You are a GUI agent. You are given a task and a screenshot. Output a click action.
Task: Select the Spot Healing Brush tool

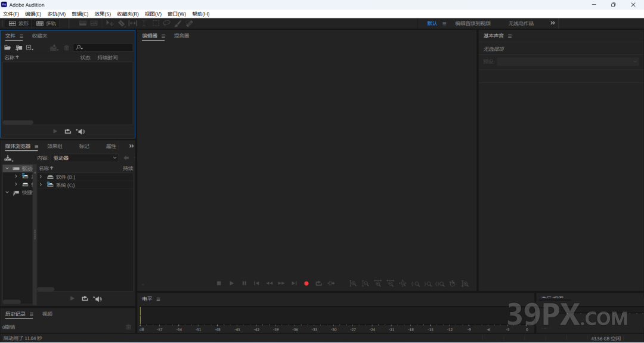190,23
